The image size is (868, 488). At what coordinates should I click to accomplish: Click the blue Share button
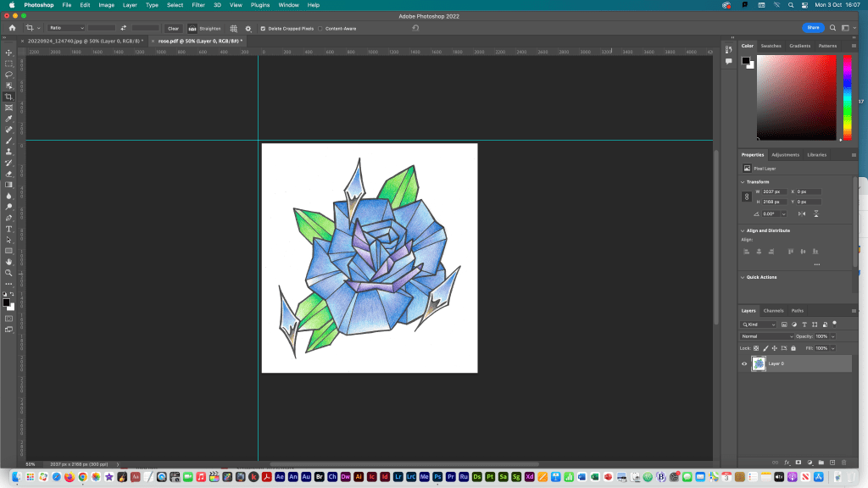pos(813,28)
